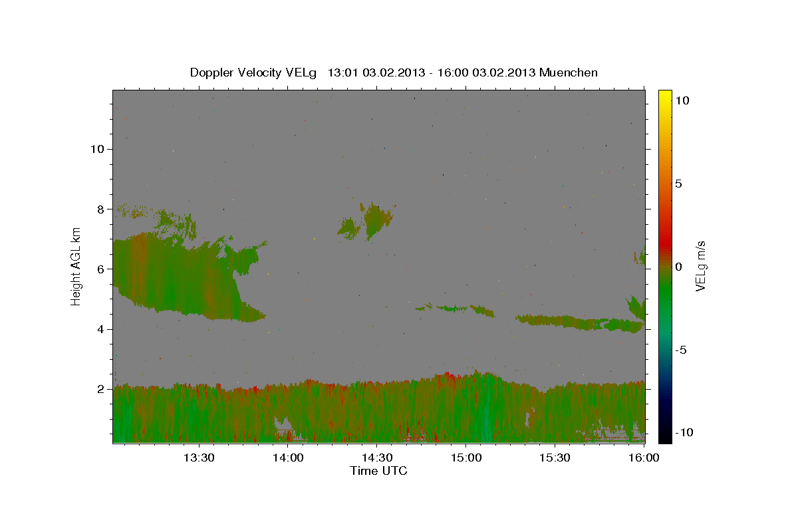
Task: Click the 'Height AGL km' axis label
Action: [x=76, y=266]
